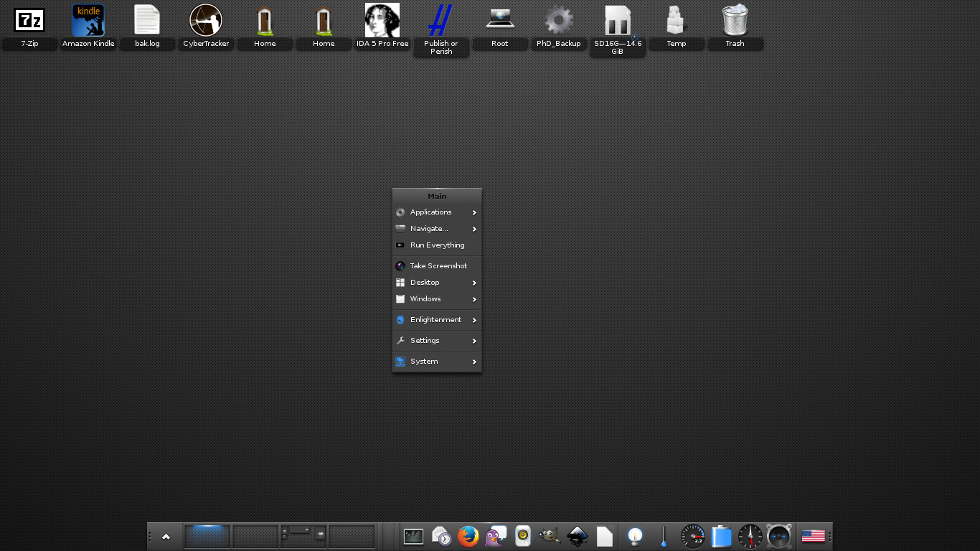Open Amazon Kindle desktop shortcut
Screen dimensions: 980x551
point(88,21)
